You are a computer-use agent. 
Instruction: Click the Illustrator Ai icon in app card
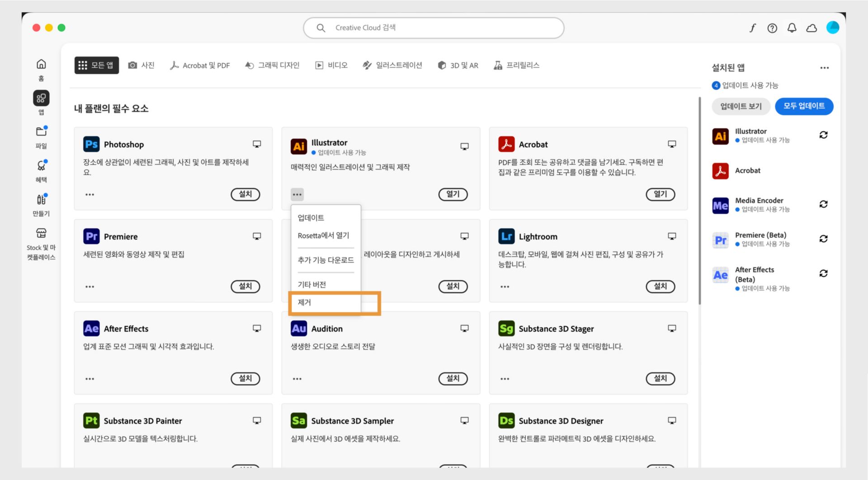(x=299, y=146)
